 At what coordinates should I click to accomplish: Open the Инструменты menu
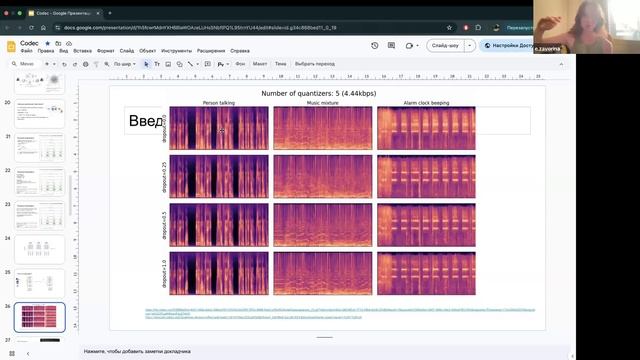click(176, 51)
